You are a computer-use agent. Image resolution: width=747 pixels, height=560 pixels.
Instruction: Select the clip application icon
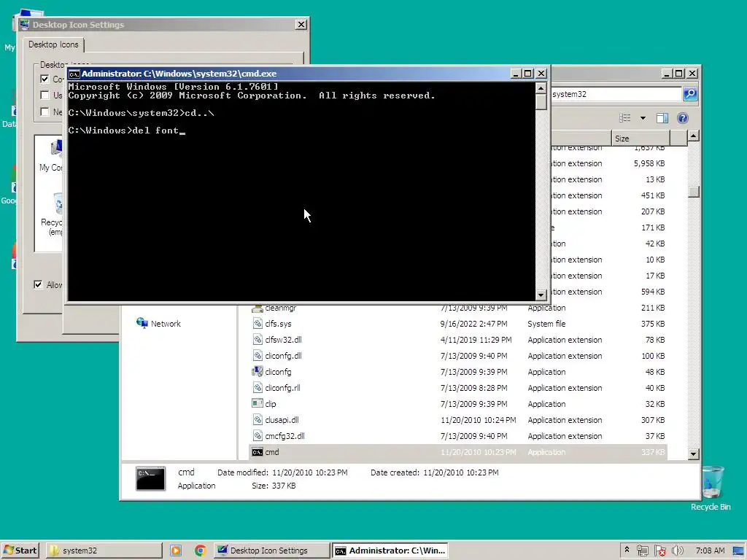(x=258, y=403)
